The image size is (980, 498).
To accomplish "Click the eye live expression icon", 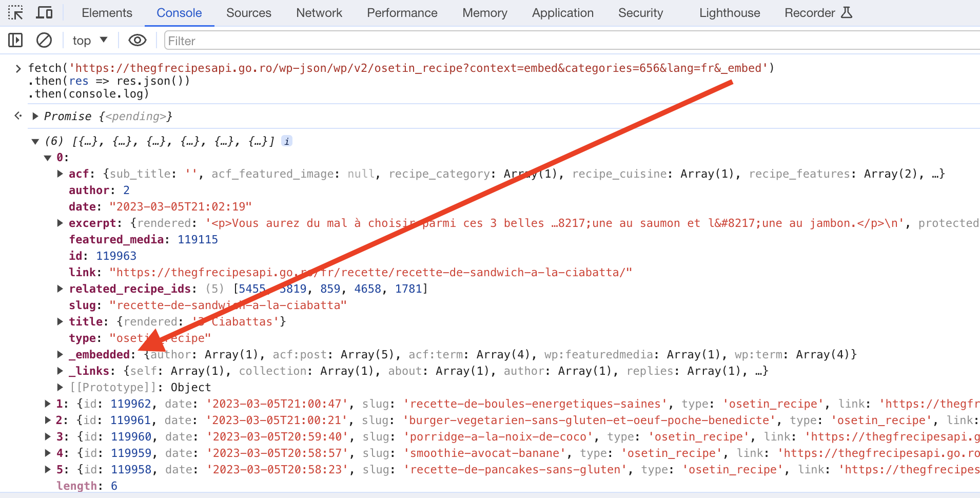I will pyautogui.click(x=137, y=40).
